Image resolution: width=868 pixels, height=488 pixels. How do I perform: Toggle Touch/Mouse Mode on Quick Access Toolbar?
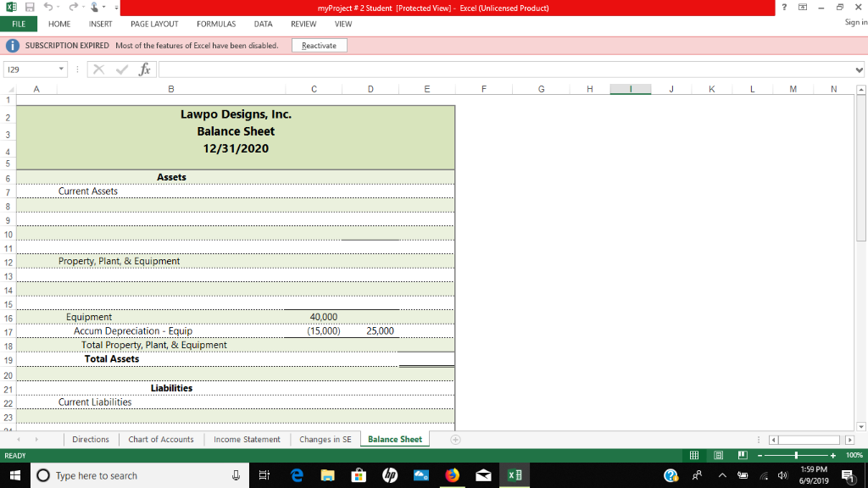click(94, 7)
